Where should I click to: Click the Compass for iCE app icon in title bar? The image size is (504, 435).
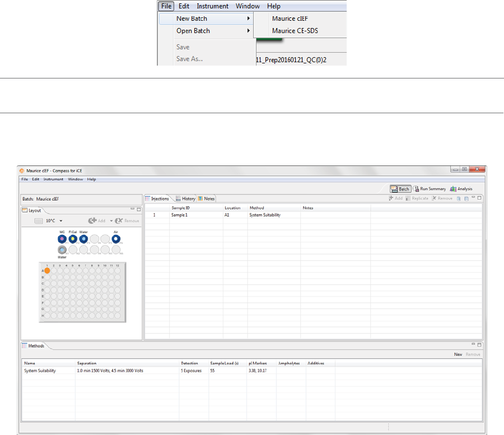coord(22,171)
